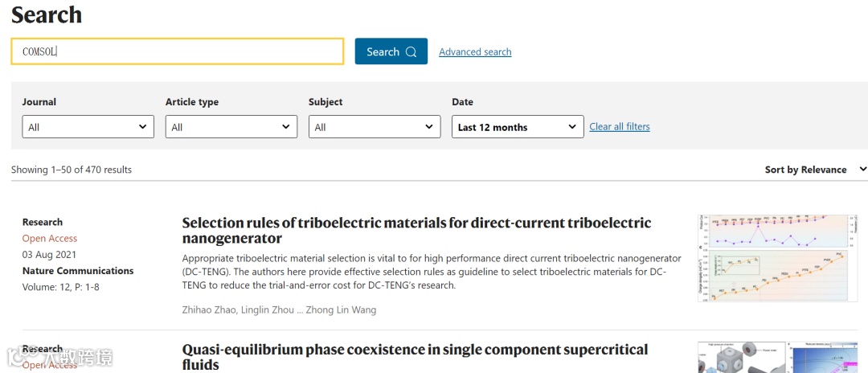The height and width of the screenshot is (373, 868).
Task: Open the Date dropdown set to Last 12 months
Action: pyautogui.click(x=517, y=127)
